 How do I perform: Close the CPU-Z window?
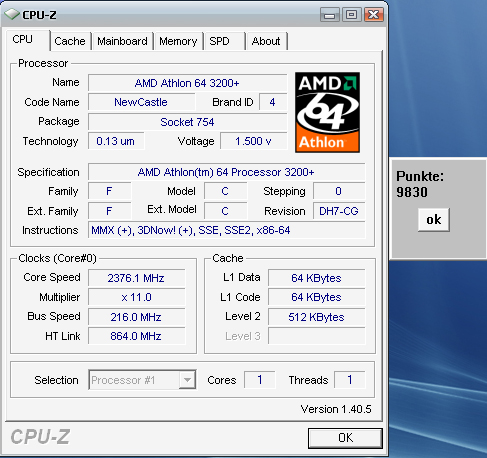374,15
